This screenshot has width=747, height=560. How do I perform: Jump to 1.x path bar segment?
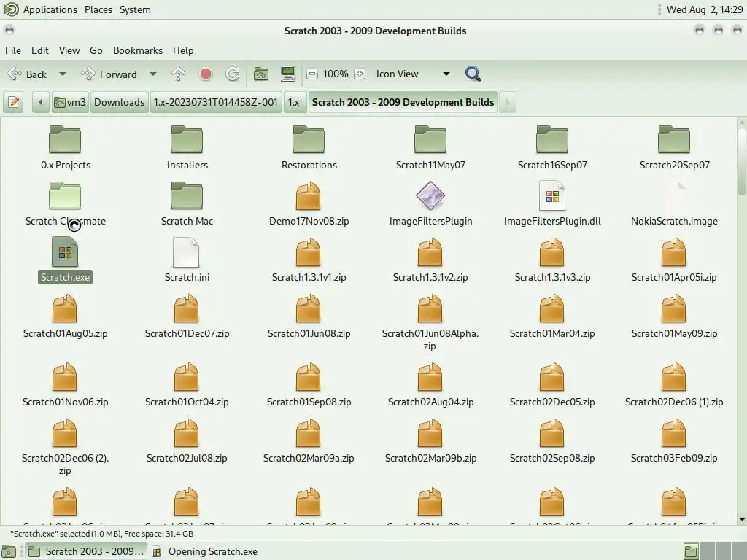pos(294,102)
